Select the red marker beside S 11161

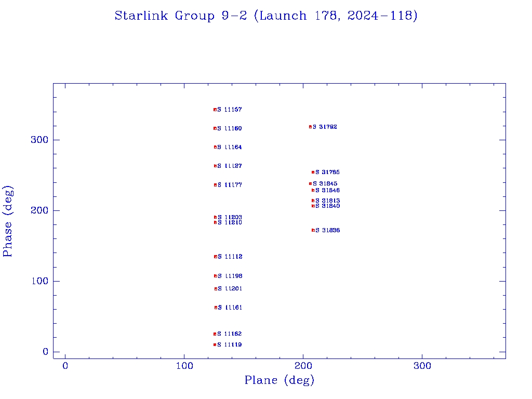tap(216, 308)
